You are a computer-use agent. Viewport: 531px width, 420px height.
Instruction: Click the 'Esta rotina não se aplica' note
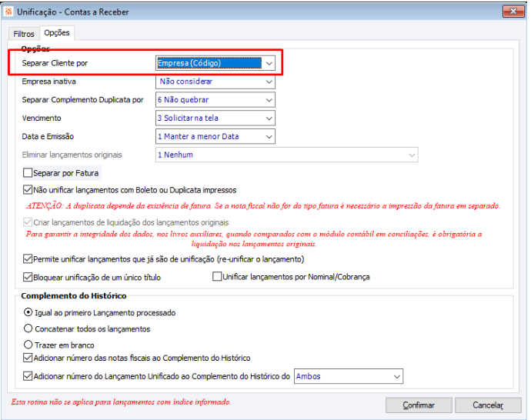click(x=121, y=402)
